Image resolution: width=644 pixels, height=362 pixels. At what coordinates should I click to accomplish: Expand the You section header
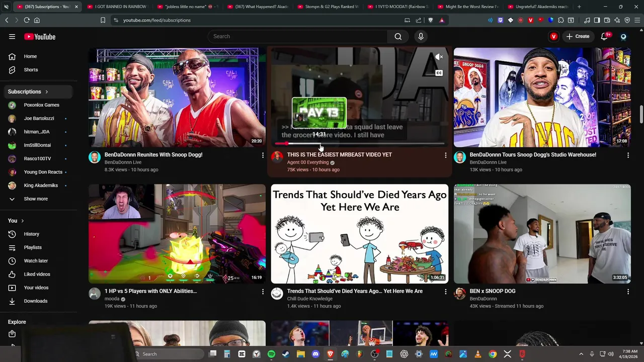[x=16, y=221]
